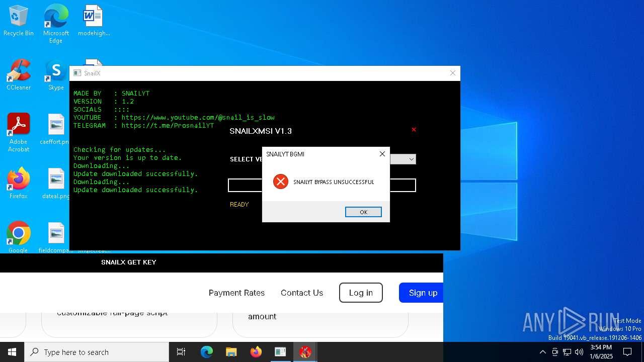Image resolution: width=644 pixels, height=362 pixels.
Task: Close the SNAILYT BGMI error dialog
Action: coord(382,154)
